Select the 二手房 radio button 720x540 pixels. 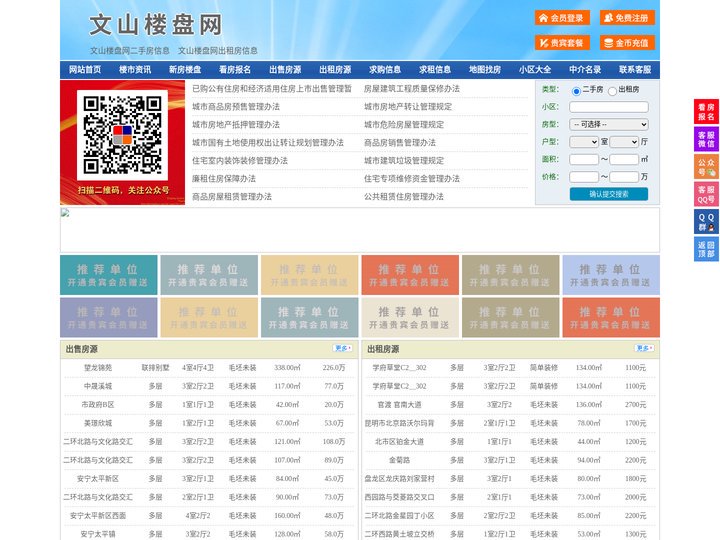[x=576, y=91]
